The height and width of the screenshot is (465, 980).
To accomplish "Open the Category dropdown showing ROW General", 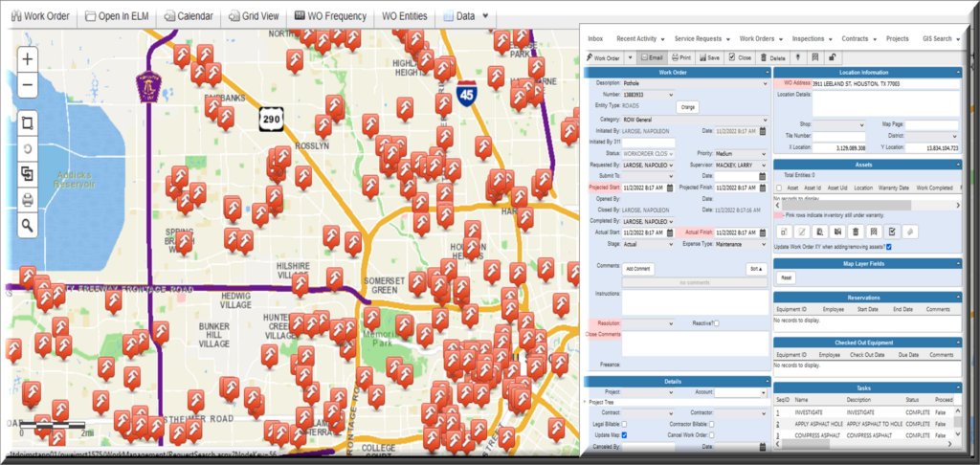I will [695, 120].
